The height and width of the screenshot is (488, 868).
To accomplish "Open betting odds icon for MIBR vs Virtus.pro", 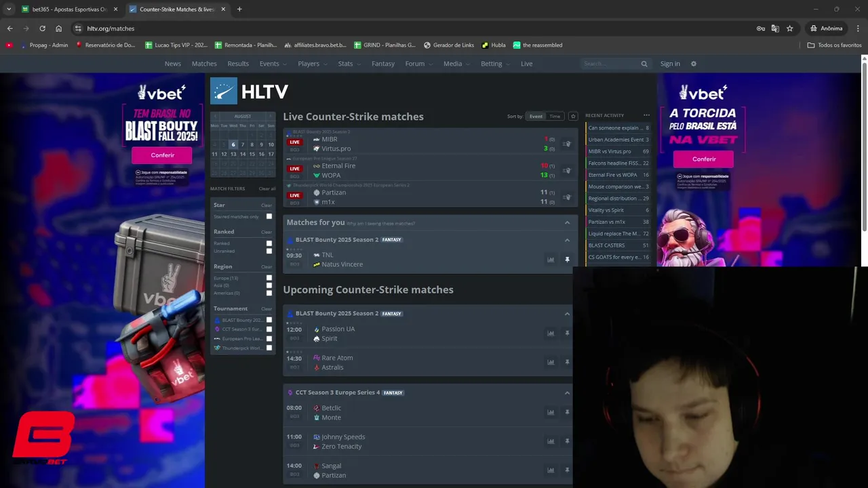I will pos(567,144).
